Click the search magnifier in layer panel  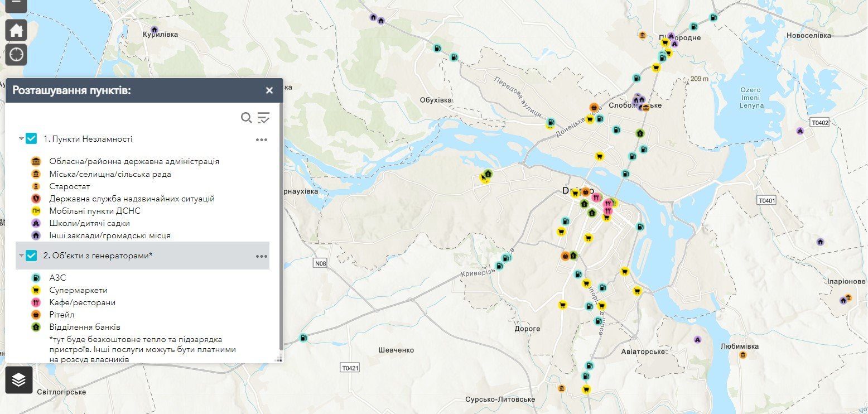(x=246, y=118)
